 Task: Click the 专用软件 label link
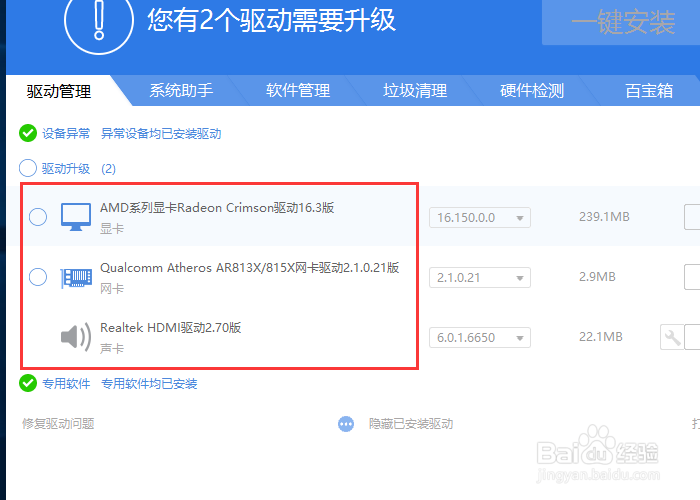click(66, 383)
